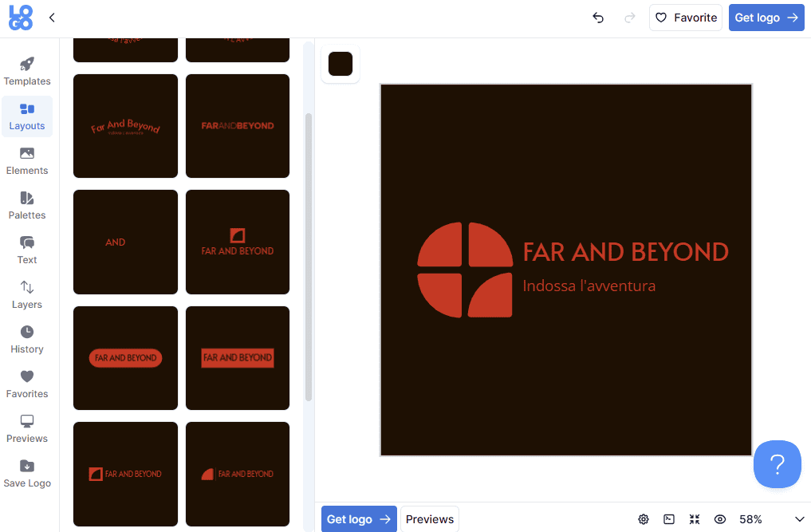
Task: Open the dark background color swatch
Action: click(341, 64)
